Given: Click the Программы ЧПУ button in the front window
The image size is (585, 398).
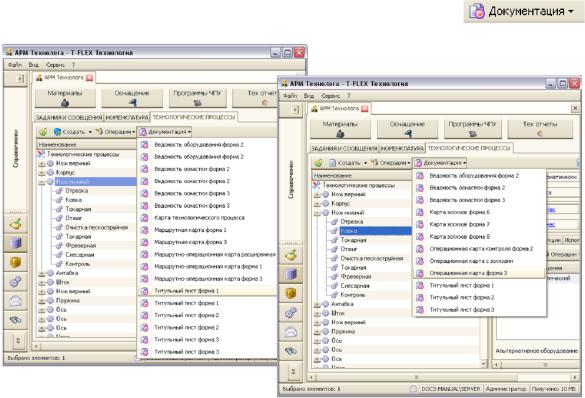Looking at the screenshot, I should tap(472, 129).
